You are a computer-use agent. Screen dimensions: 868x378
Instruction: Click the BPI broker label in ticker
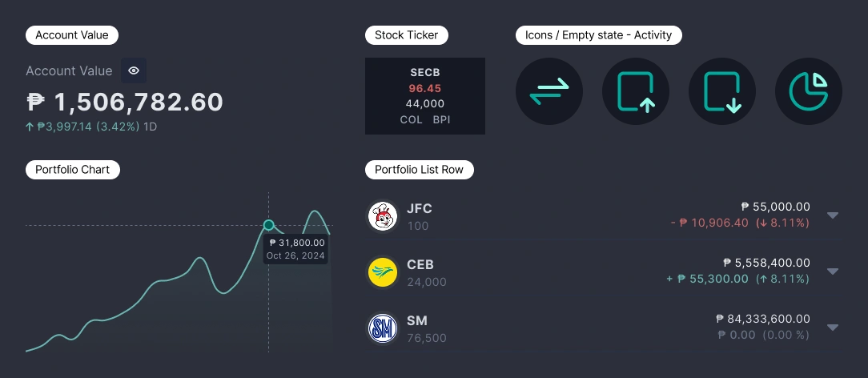tap(442, 120)
